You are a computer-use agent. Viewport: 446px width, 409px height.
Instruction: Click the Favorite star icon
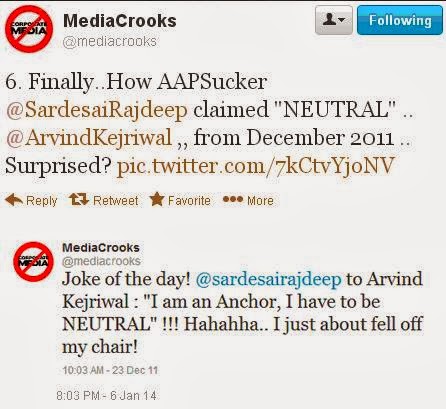157,199
